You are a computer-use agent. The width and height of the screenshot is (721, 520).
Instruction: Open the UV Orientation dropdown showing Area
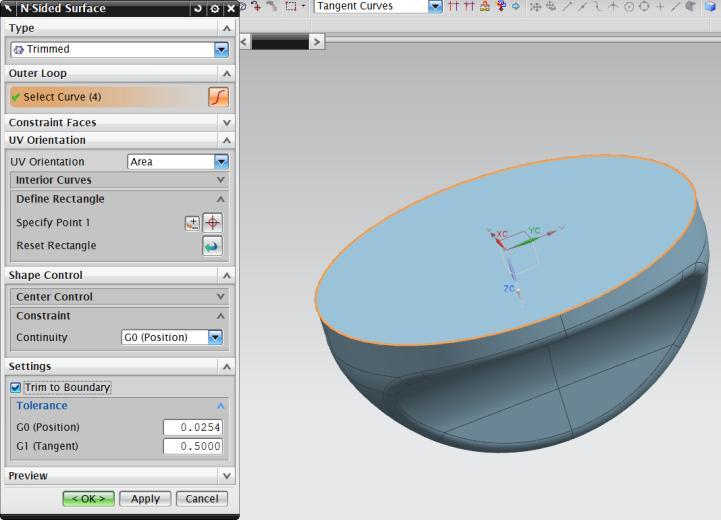pyautogui.click(x=221, y=162)
